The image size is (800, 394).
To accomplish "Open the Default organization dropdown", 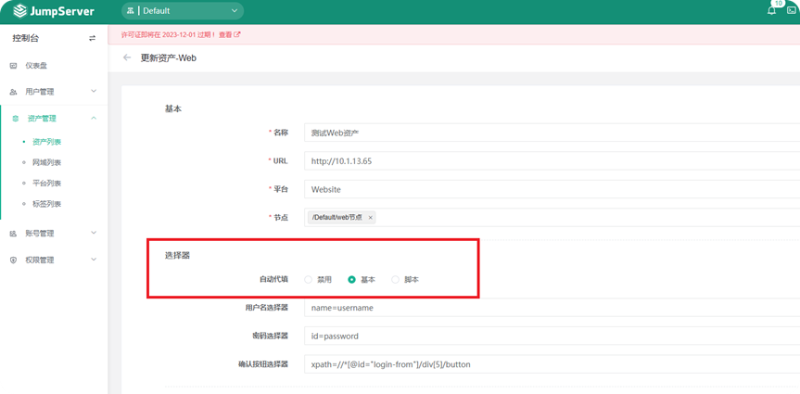I will point(183,11).
